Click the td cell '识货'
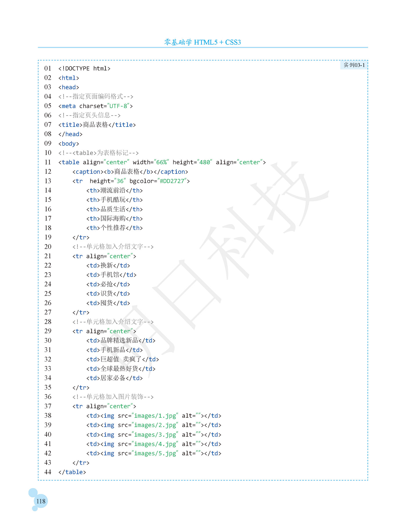 point(108,294)
